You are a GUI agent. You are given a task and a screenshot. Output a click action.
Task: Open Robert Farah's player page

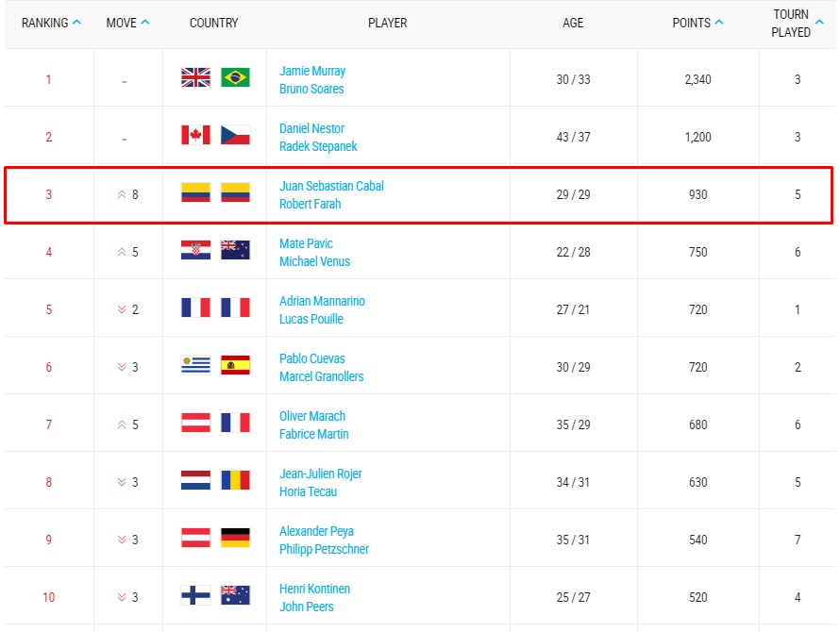coord(310,204)
